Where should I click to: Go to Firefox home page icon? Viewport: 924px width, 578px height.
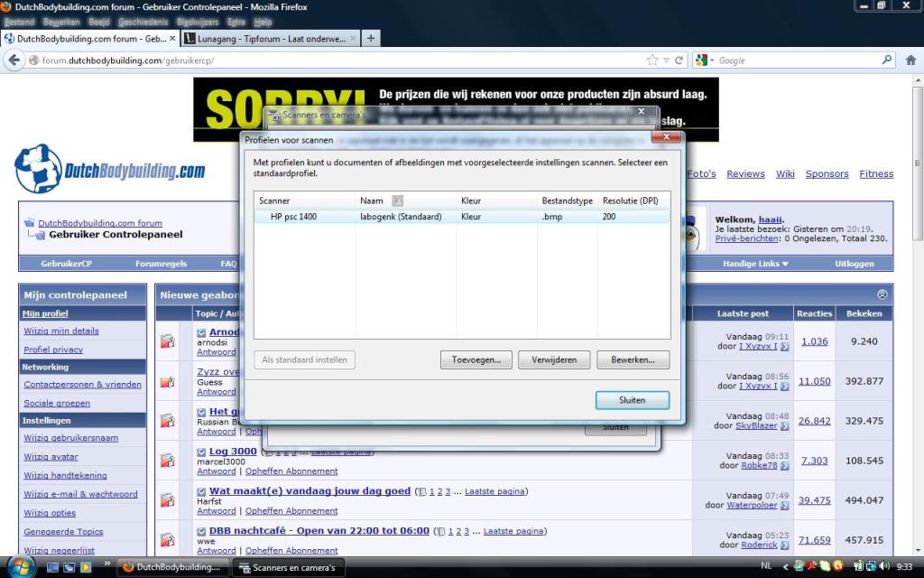911,61
